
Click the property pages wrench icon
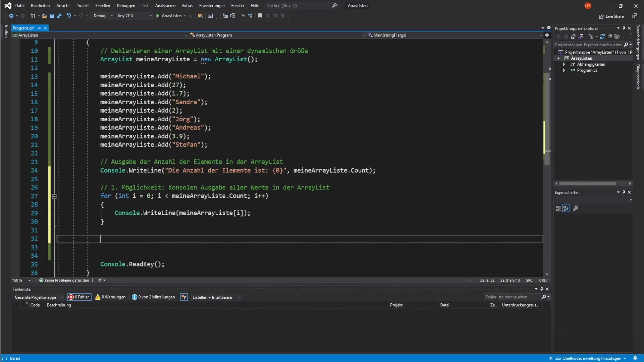(576, 208)
